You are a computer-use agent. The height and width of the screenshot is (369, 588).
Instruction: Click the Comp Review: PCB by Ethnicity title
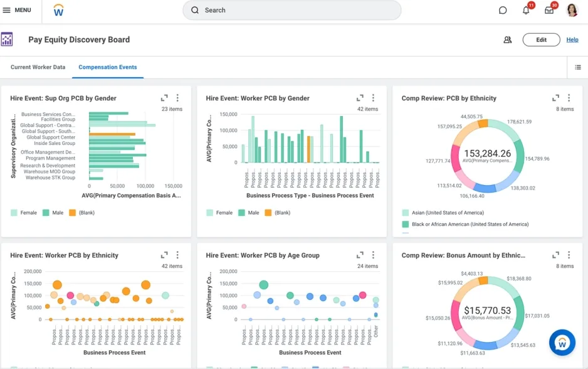[x=449, y=99]
